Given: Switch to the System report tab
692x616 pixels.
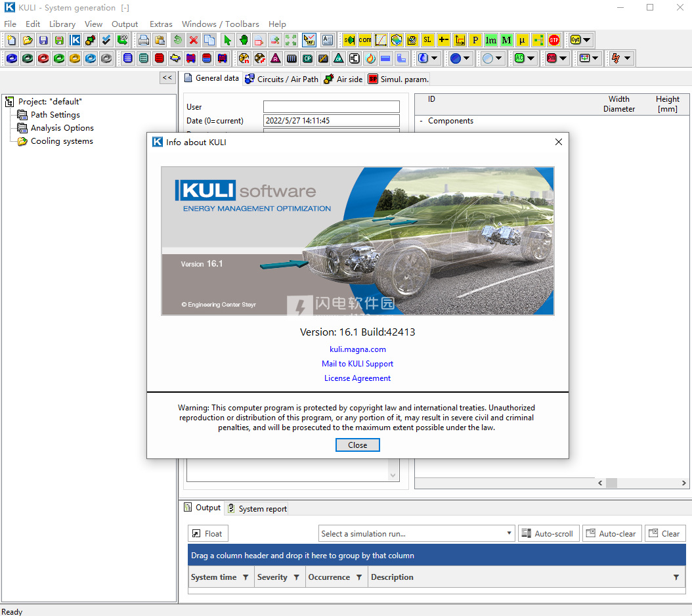Looking at the screenshot, I should (257, 509).
